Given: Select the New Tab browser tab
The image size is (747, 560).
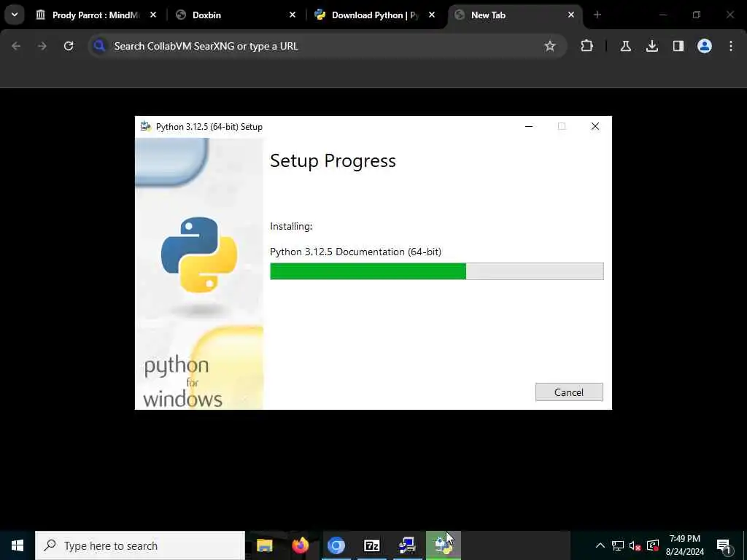Looking at the screenshot, I should point(514,15).
